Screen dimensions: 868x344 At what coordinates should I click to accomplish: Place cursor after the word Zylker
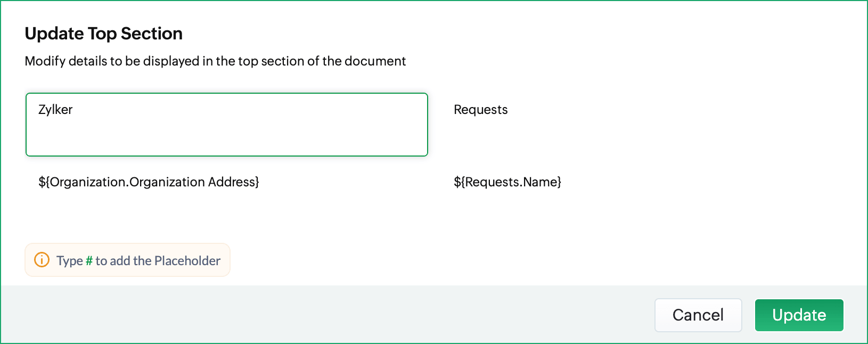point(73,110)
